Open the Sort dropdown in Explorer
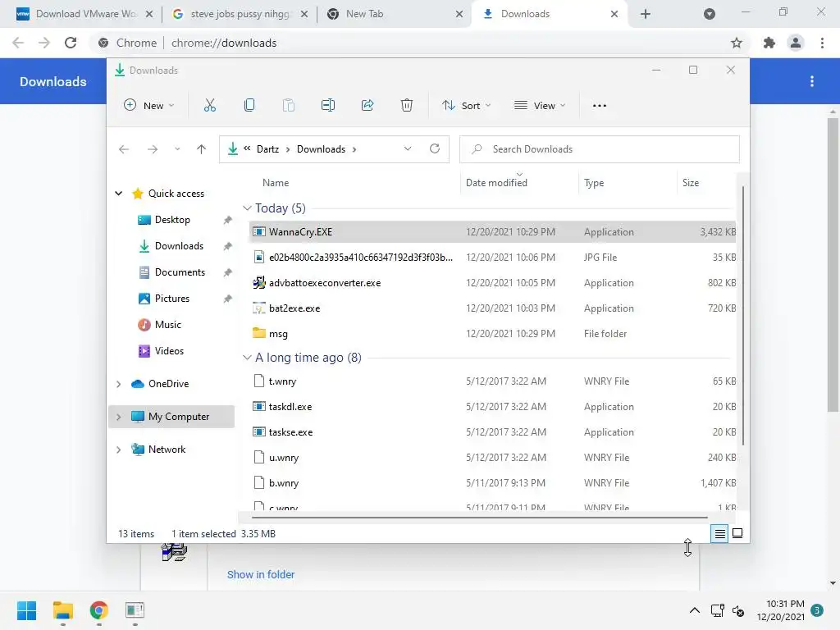Screen dimensions: 840x630 466,106
